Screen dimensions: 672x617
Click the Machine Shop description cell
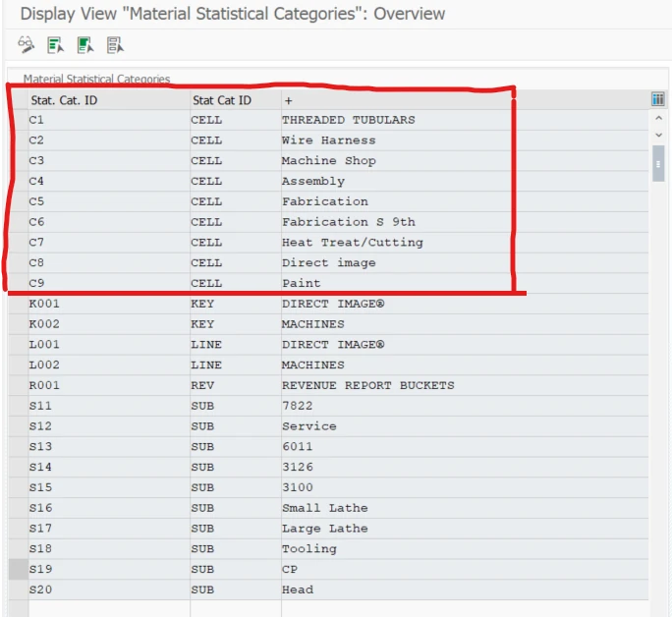pos(465,161)
